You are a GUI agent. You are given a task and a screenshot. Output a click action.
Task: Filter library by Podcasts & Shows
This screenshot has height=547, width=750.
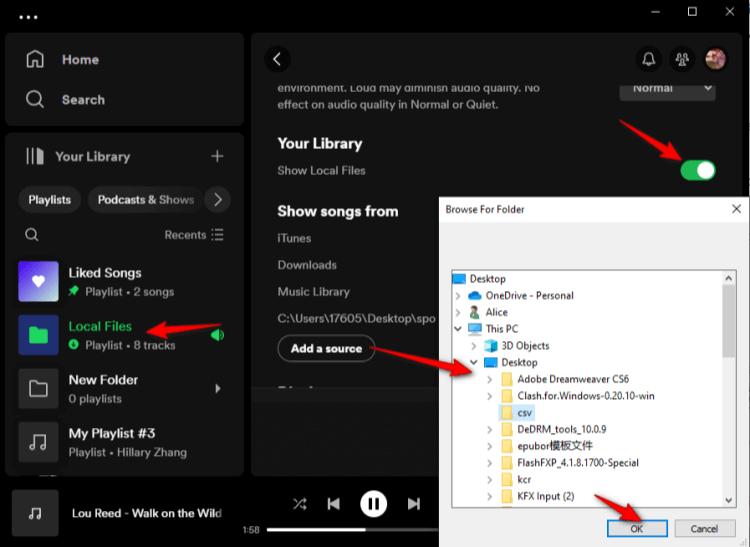pyautogui.click(x=145, y=199)
